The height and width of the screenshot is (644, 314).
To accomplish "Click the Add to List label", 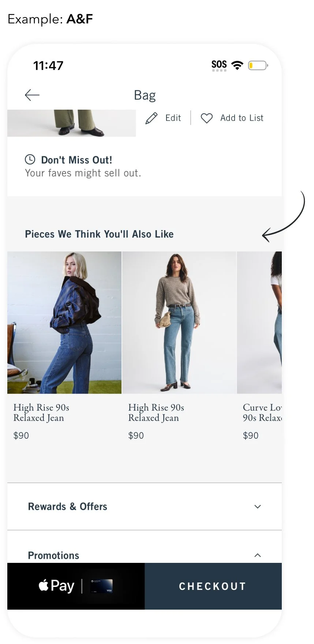I will [x=242, y=118].
